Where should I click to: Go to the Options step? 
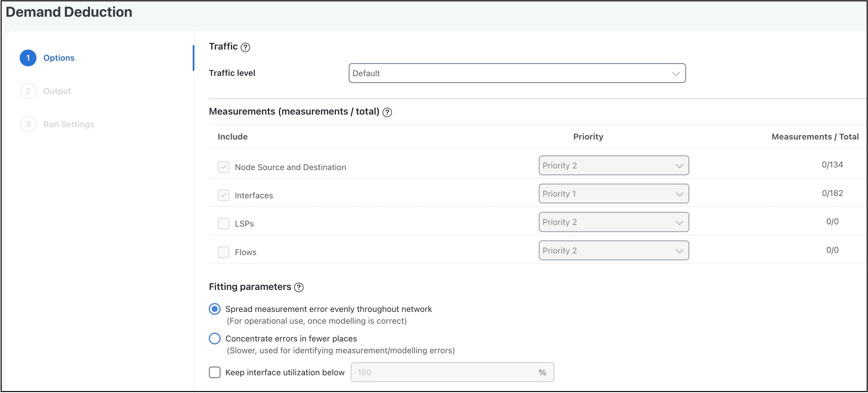tap(59, 58)
